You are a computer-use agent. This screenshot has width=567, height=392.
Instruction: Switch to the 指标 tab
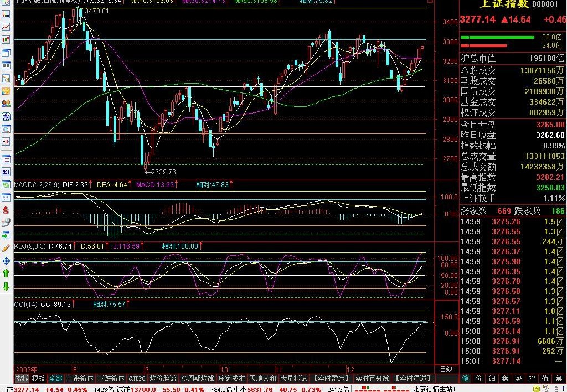[x=22, y=379]
